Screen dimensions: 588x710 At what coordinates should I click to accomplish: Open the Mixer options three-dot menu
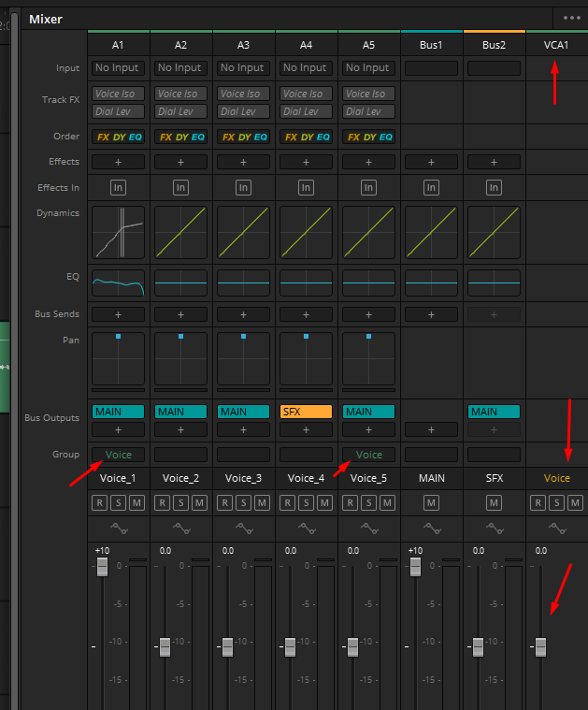point(572,18)
